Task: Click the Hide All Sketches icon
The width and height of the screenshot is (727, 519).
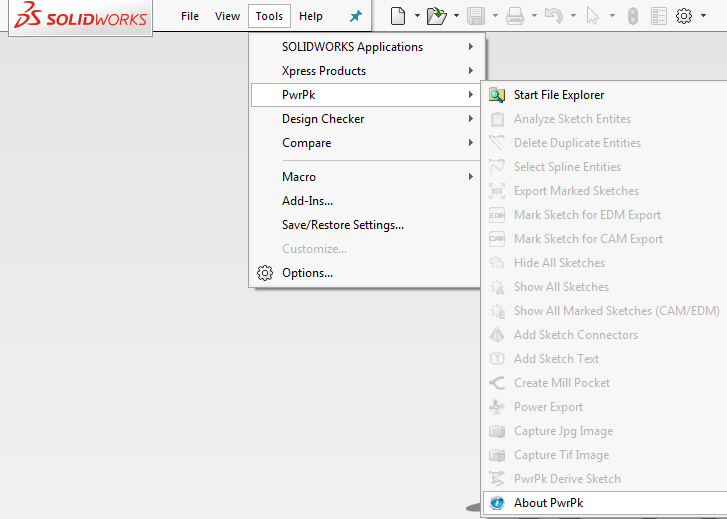Action: (x=497, y=263)
